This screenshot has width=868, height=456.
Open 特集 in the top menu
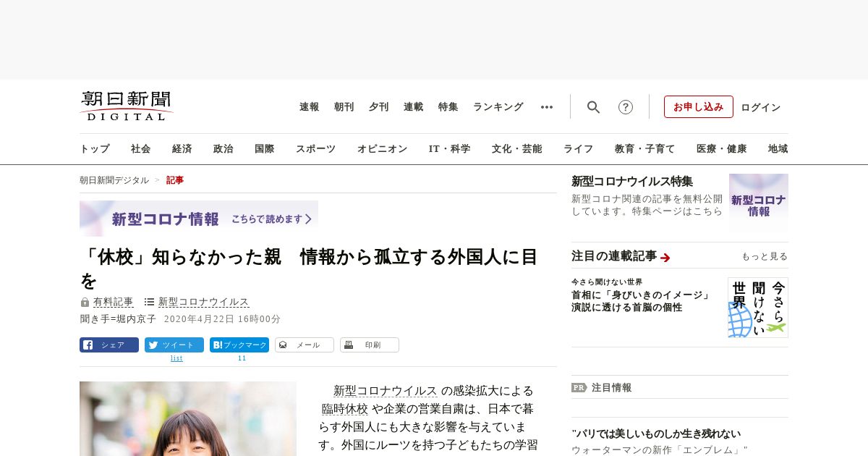pyautogui.click(x=448, y=107)
